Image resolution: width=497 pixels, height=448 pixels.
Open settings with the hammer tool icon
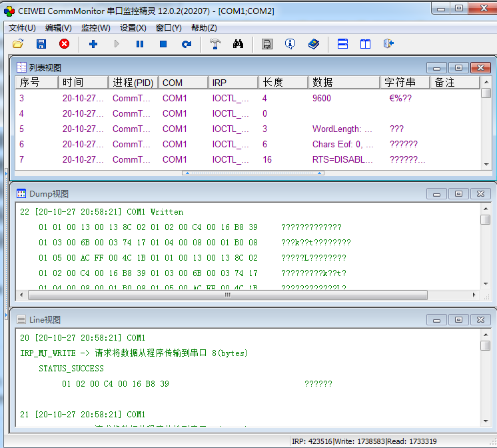215,44
